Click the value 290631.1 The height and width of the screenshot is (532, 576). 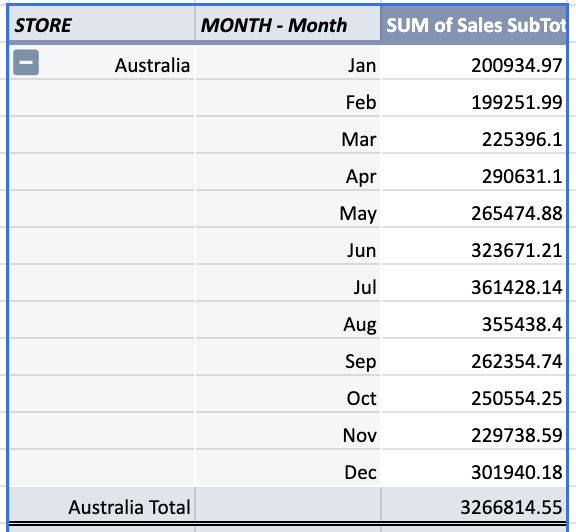click(x=522, y=177)
